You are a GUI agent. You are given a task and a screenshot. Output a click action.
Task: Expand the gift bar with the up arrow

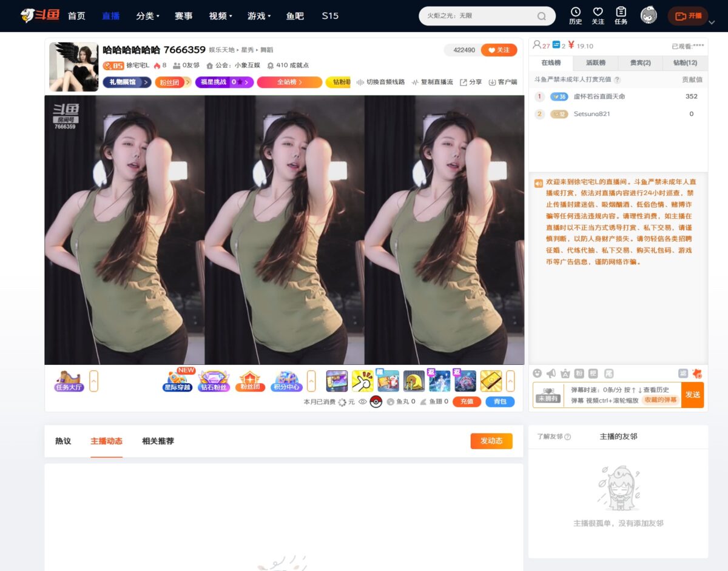510,381
